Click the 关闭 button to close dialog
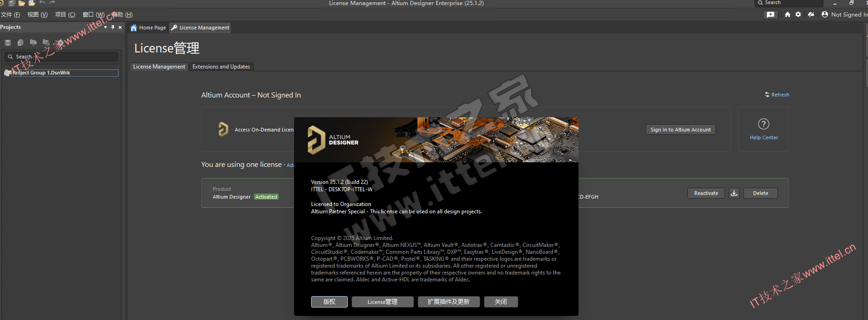Screen dimensions: 868x320 501,302
